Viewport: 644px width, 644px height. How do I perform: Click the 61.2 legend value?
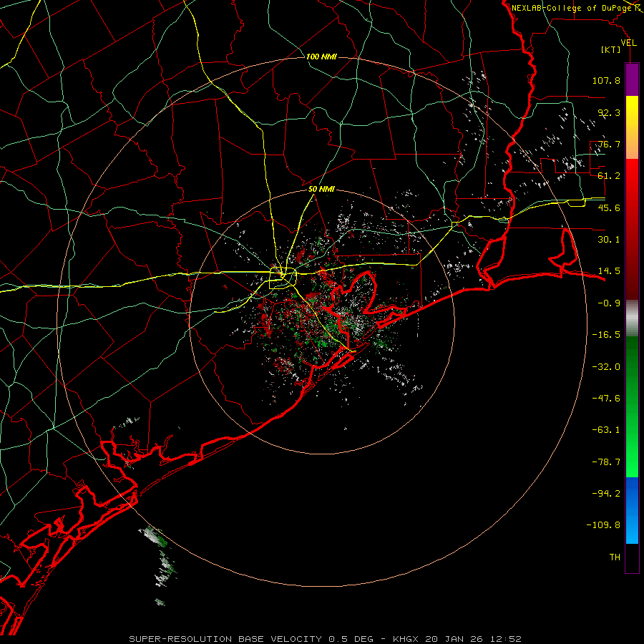coord(609,176)
